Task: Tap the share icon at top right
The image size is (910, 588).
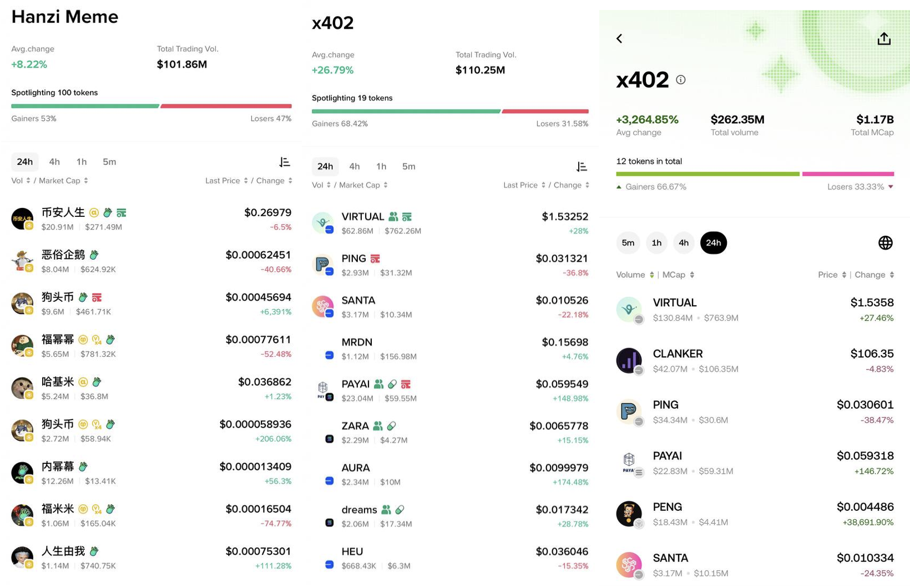Action: (x=884, y=38)
